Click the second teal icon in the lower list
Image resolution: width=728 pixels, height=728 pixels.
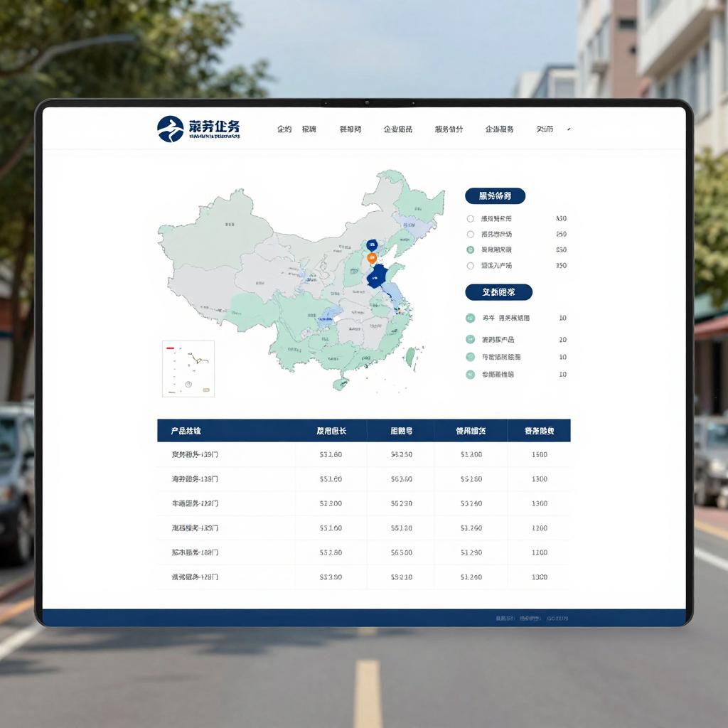(471, 339)
